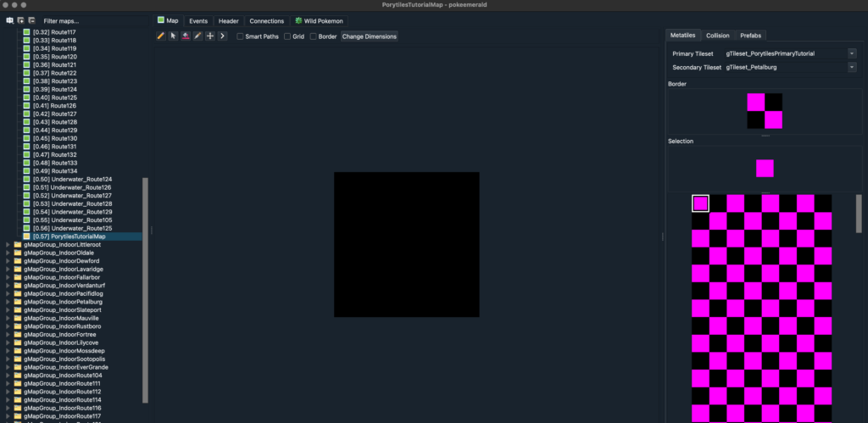Viewport: 868px width, 423px height.
Task: Expand the gMapGroup_IndoorOldale group arrow
Action: tap(8, 253)
